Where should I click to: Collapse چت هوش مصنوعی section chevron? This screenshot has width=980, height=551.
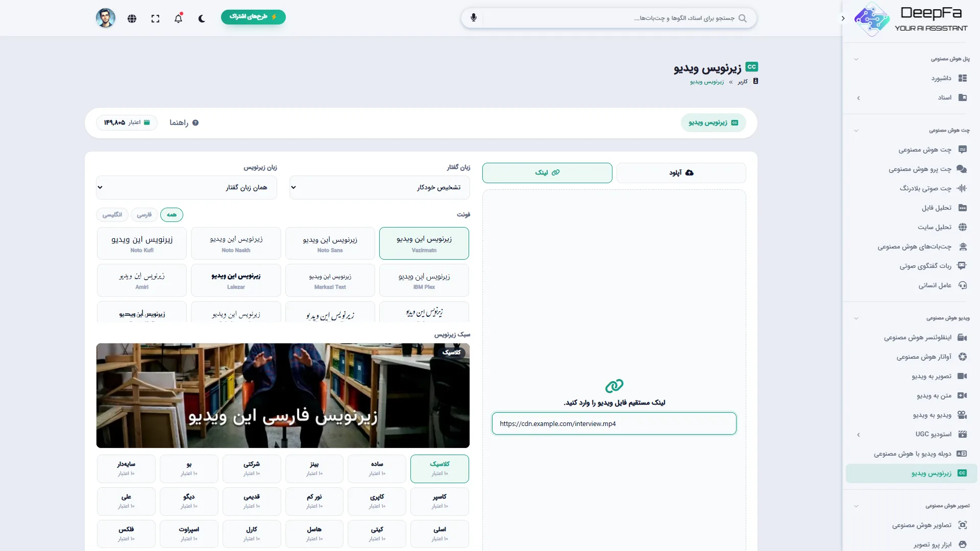[856, 131]
